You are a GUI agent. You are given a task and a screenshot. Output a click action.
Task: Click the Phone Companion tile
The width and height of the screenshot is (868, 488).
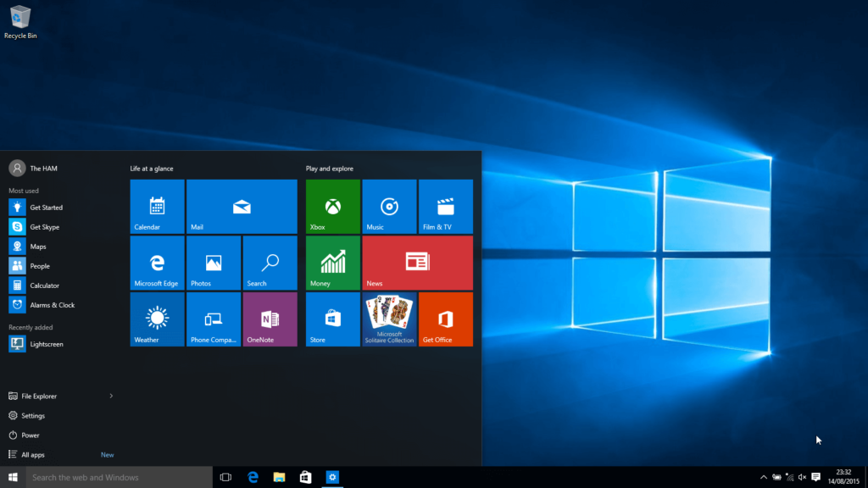pos(213,319)
